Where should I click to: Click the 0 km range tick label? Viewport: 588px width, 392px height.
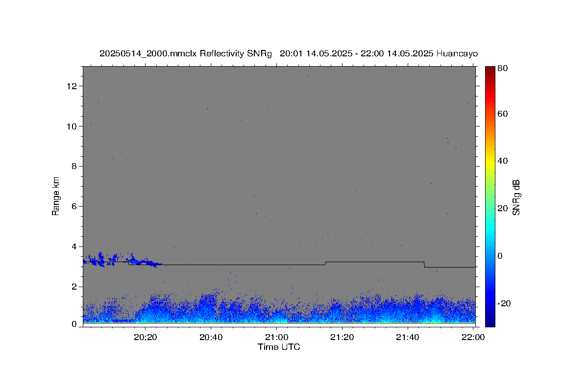tap(75, 324)
